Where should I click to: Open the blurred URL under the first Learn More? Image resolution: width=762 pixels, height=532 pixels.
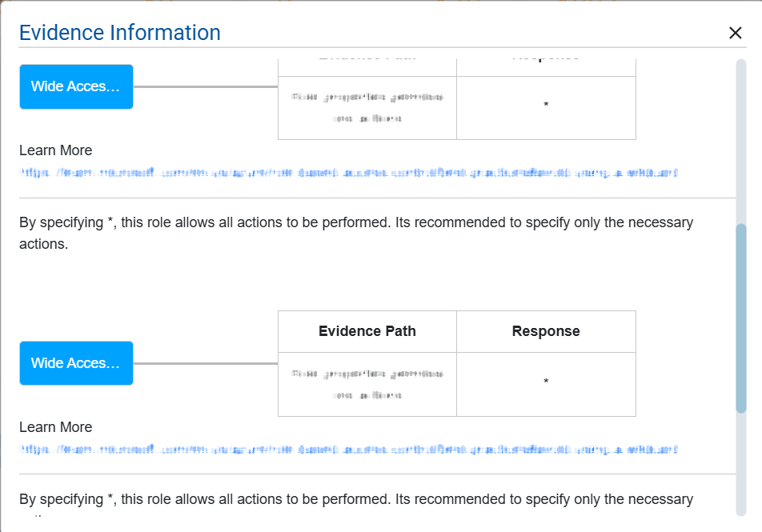[x=349, y=172]
